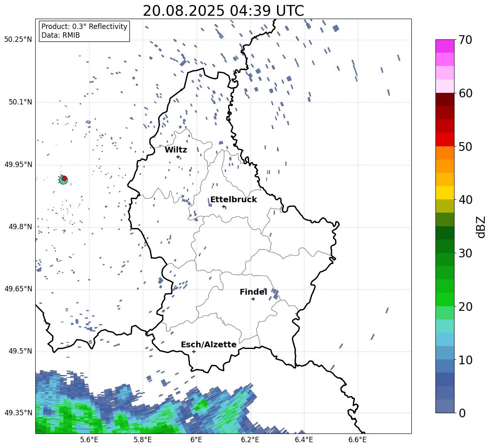Click the 49.8°N latitude label
Viewport: 491px width, 448px height.
click(x=20, y=227)
